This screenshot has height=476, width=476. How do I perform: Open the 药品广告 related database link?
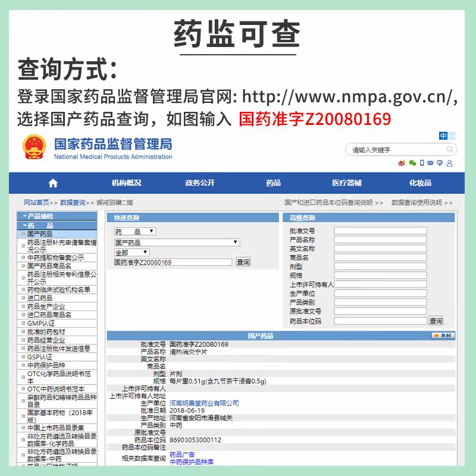coord(182,455)
